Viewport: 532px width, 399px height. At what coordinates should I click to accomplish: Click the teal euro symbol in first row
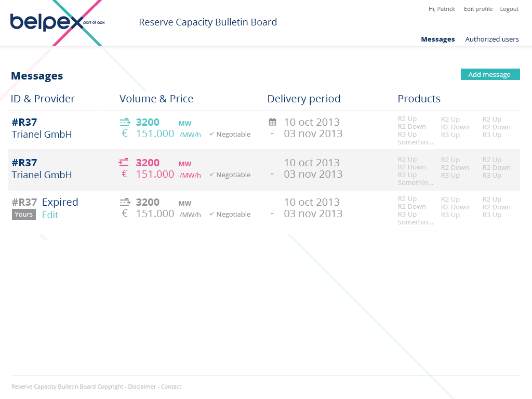[125, 134]
